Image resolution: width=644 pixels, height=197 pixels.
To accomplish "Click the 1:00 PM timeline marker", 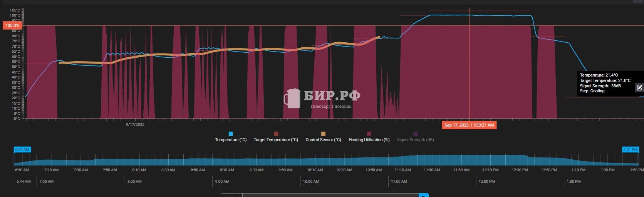I will pyautogui.click(x=574, y=181).
